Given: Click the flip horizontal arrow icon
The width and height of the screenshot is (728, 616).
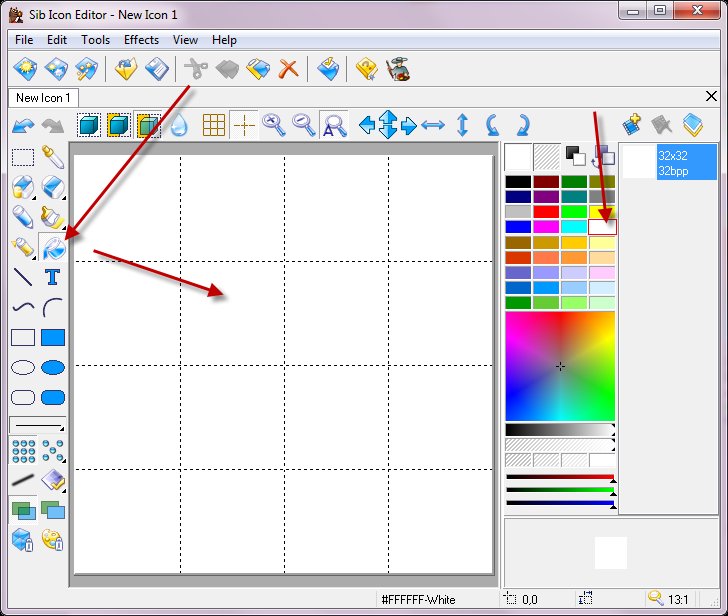Looking at the screenshot, I should 432,125.
